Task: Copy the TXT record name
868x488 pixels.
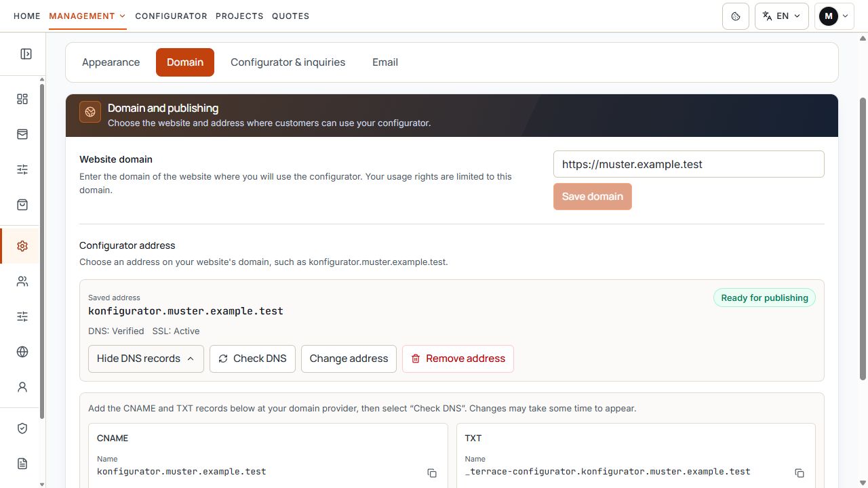Action: click(800, 473)
